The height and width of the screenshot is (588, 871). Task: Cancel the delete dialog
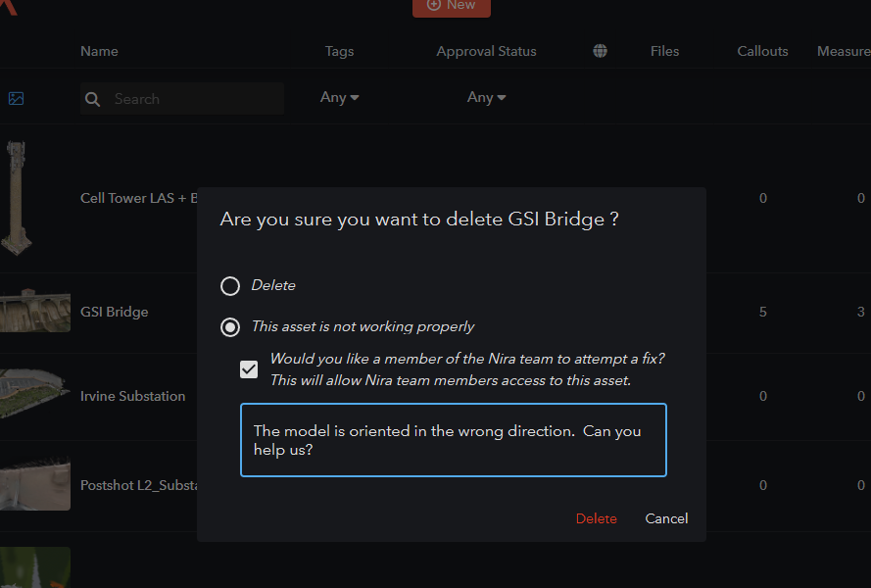click(666, 518)
